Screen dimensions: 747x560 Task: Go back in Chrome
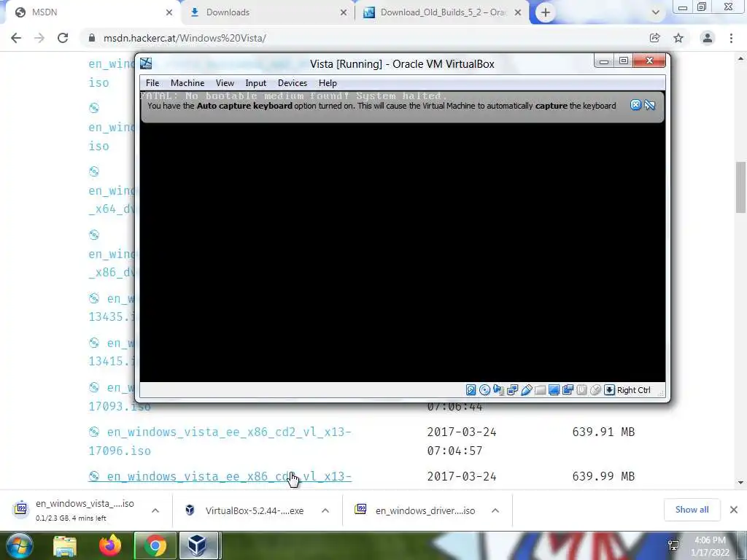coord(16,38)
